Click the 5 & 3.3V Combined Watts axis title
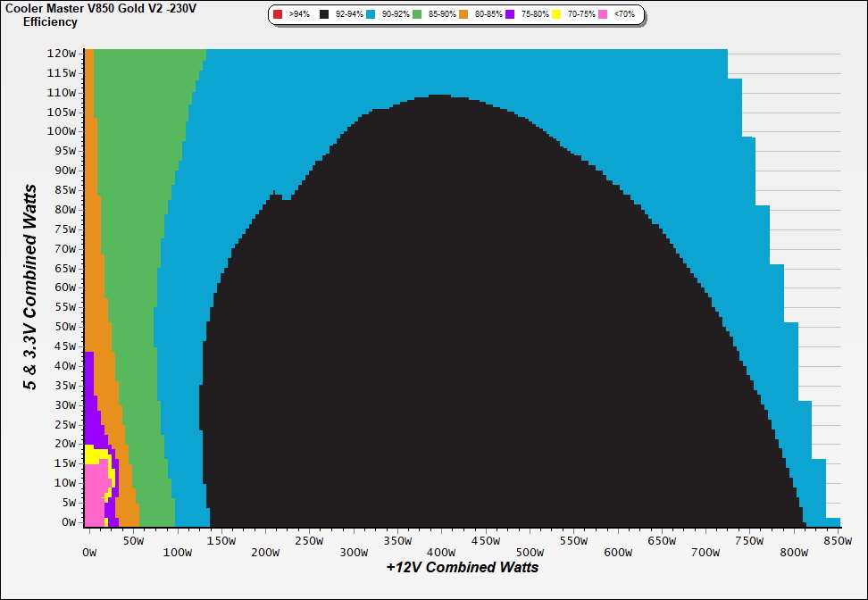This screenshot has width=868, height=600. [x=31, y=287]
